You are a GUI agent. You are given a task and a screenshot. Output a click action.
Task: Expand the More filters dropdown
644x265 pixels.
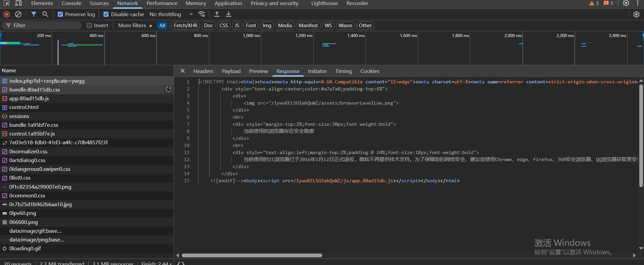pyautogui.click(x=135, y=26)
